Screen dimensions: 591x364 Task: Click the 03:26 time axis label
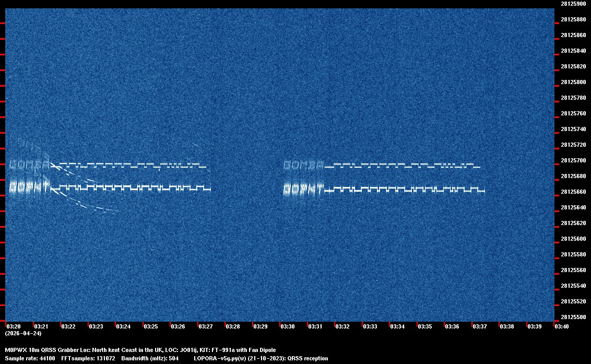tap(178, 326)
